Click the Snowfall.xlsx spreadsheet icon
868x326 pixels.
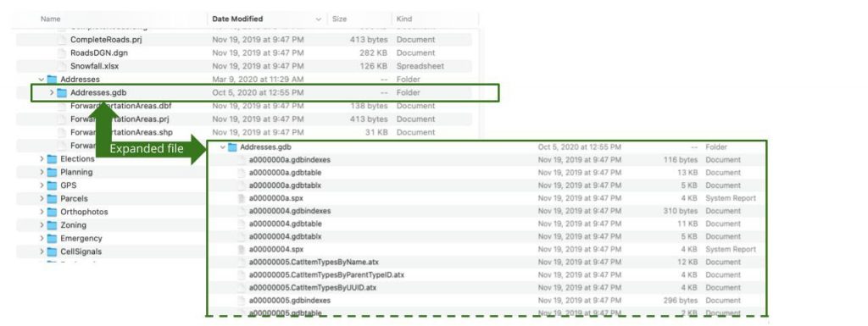click(x=62, y=66)
